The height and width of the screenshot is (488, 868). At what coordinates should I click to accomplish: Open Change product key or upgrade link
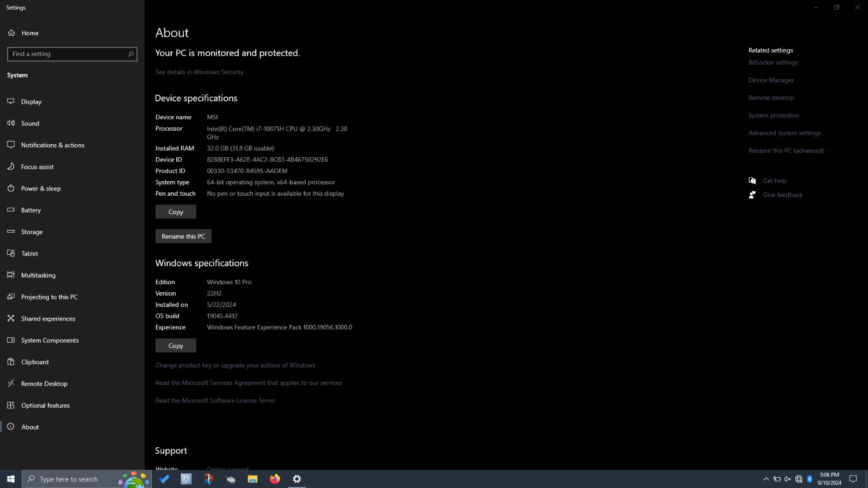tap(235, 365)
